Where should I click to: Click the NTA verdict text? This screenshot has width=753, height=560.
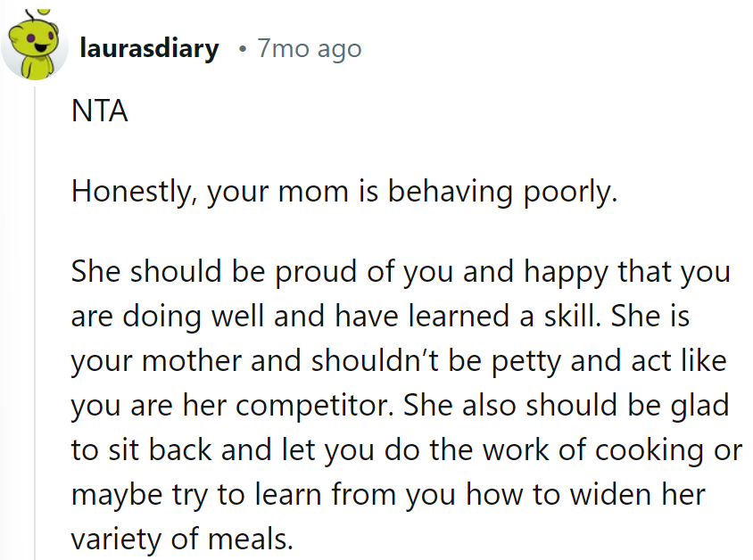point(90,111)
